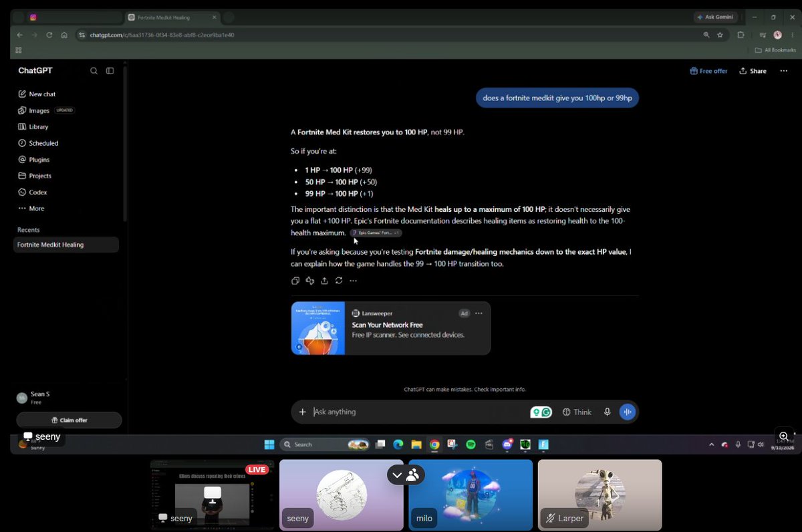Open Projects in the sidebar

click(x=35, y=176)
